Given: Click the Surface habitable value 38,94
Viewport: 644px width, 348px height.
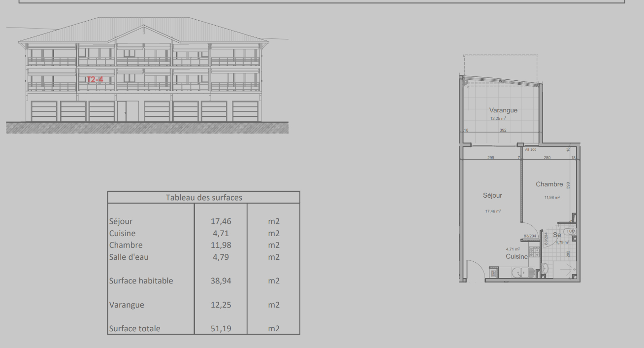Looking at the screenshot, I should (221, 281).
